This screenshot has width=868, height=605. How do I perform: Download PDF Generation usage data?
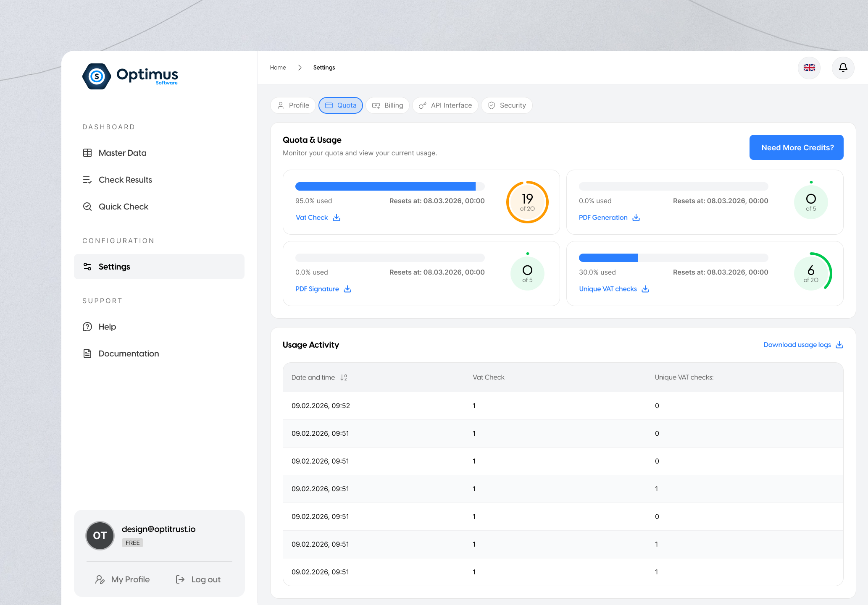tap(636, 217)
